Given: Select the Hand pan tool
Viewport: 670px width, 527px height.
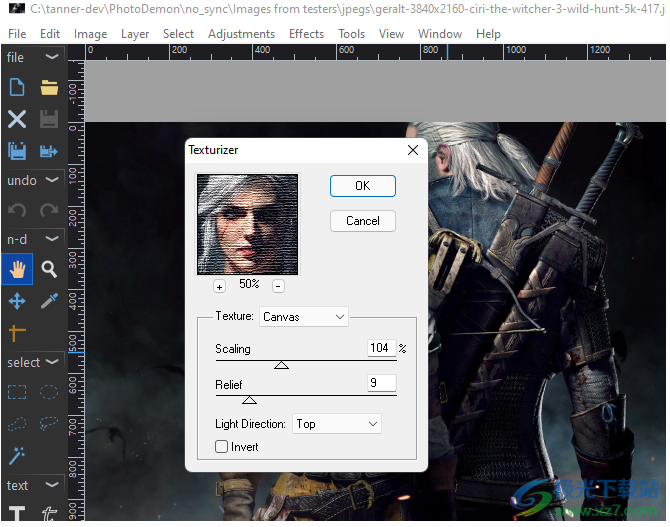Looking at the screenshot, I should [17, 269].
